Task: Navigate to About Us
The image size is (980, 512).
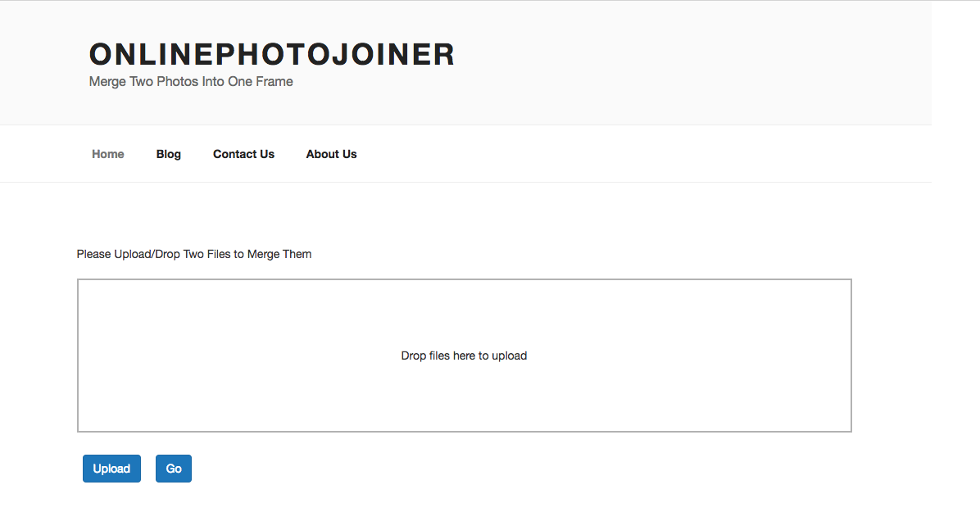Action: pos(331,154)
